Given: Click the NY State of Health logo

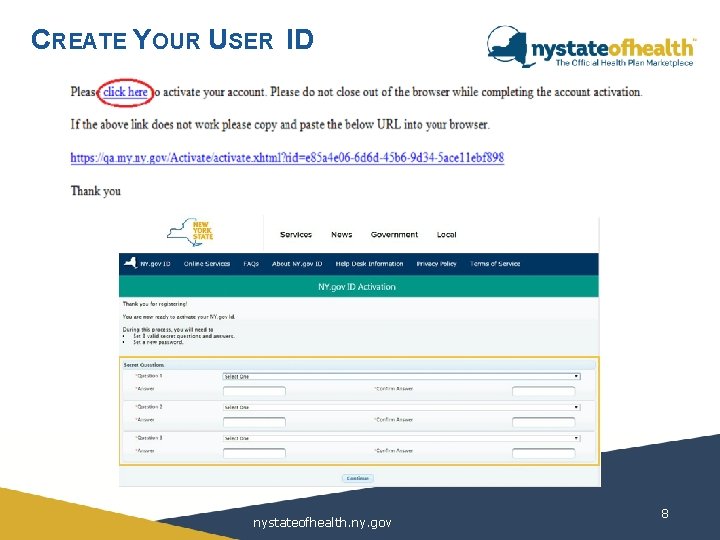Looking at the screenshot, I should coord(591,46).
